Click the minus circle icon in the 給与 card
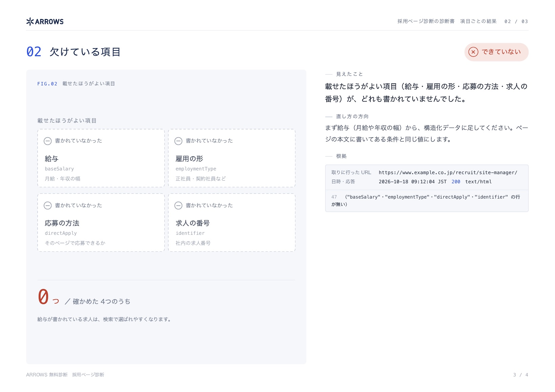 coord(48,141)
